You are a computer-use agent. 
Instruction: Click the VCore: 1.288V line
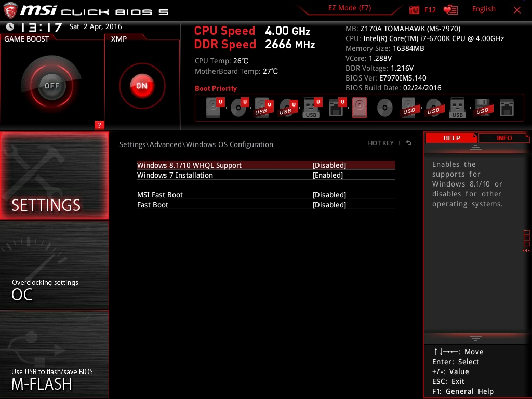pos(368,58)
